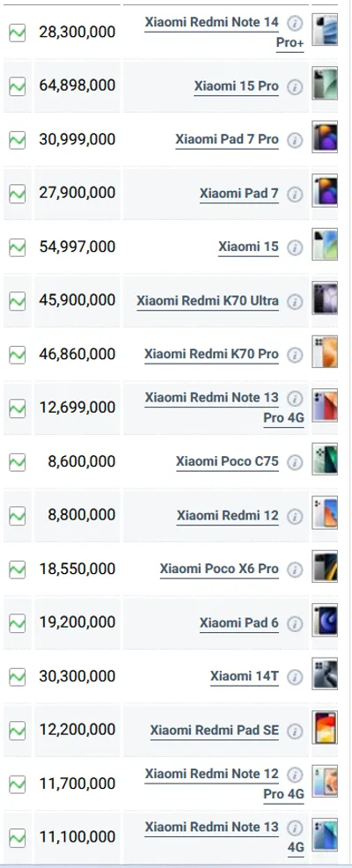
Task: View price chart for Xiaomi Poco C75
Action: (17, 462)
